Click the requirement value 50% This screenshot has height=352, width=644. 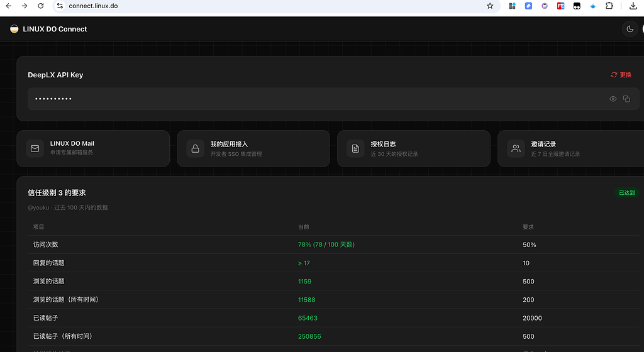(530, 245)
